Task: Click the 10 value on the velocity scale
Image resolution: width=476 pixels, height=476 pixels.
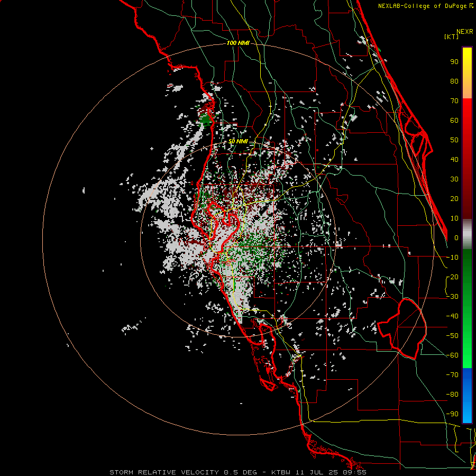Action: point(454,218)
